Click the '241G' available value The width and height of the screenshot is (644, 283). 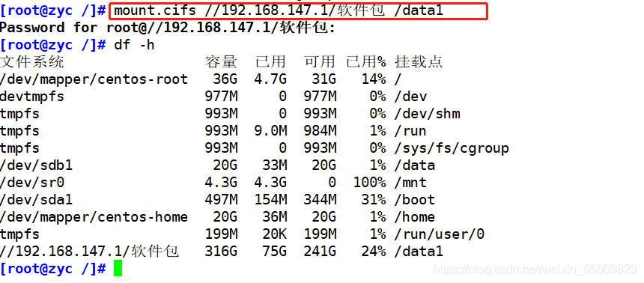click(320, 252)
